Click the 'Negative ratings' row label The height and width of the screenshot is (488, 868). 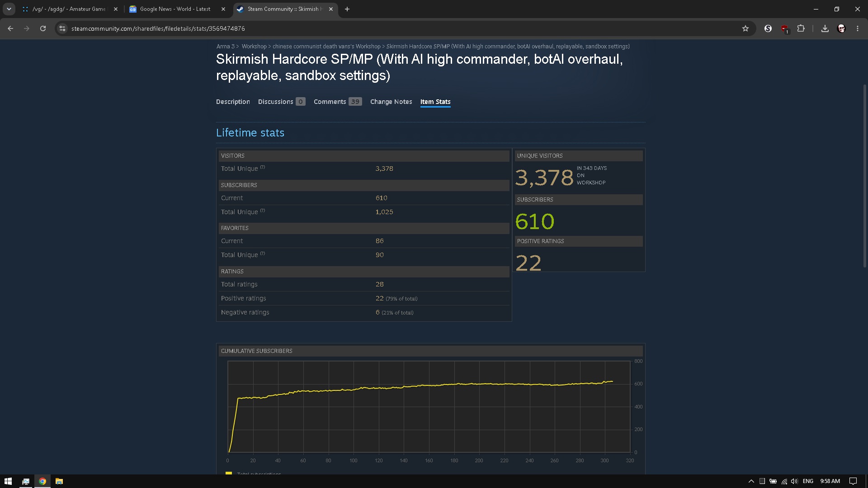coord(245,312)
